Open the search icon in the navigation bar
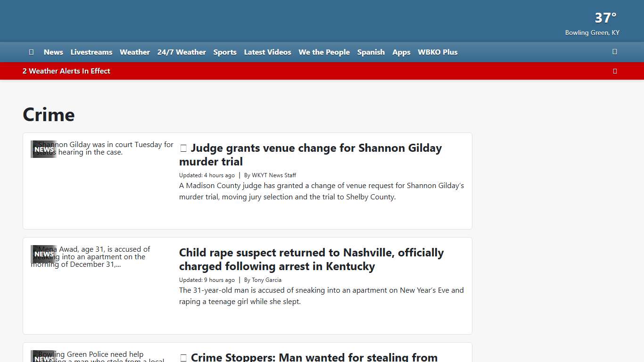644x362 pixels. point(614,52)
